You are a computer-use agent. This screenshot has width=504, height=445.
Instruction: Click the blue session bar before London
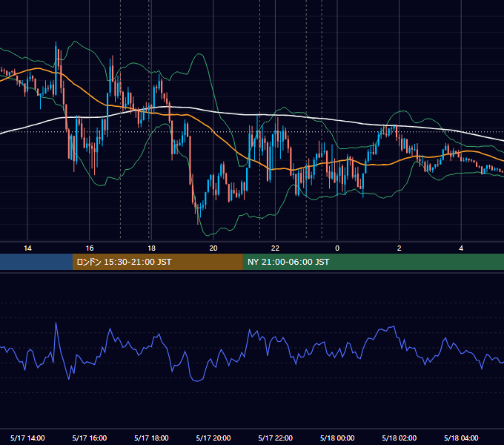coord(36,262)
